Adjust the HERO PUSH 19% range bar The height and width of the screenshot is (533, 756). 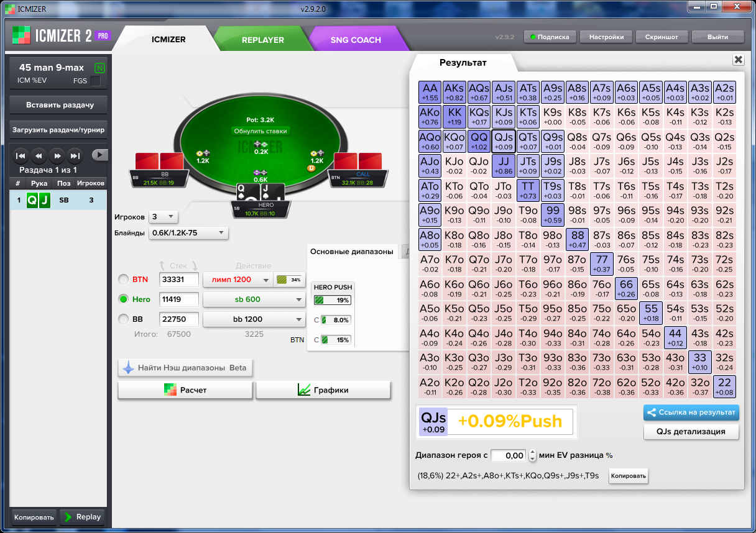332,300
